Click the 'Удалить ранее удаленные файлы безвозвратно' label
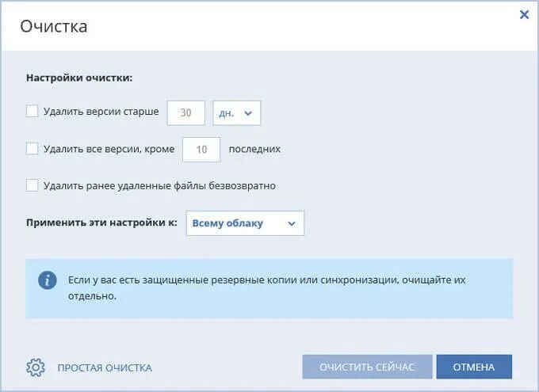539x392 pixels. tap(159, 186)
